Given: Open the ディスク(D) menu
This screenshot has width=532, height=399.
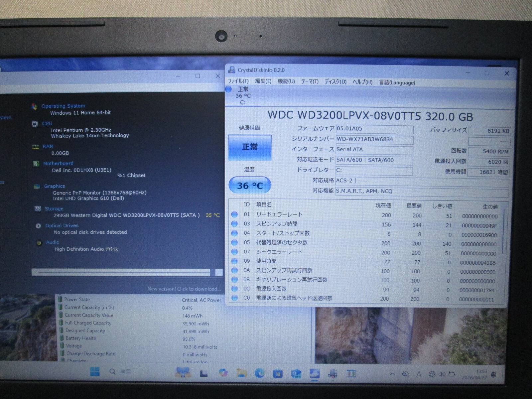Looking at the screenshot, I should point(335,82).
